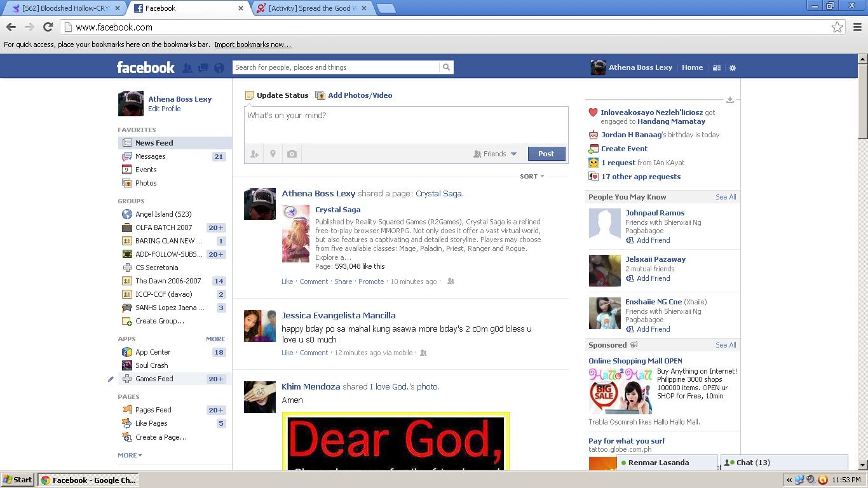
Task: Open the messages icon in Facebook header
Action: click(203, 68)
